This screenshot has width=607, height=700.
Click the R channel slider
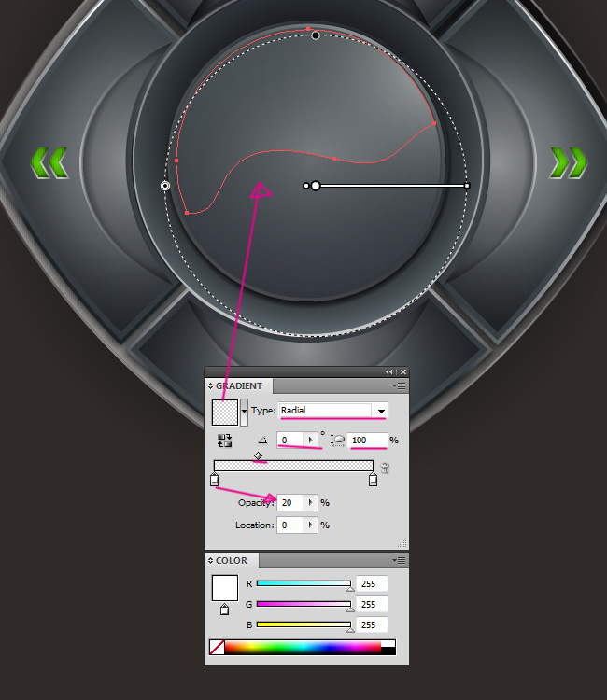(303, 583)
